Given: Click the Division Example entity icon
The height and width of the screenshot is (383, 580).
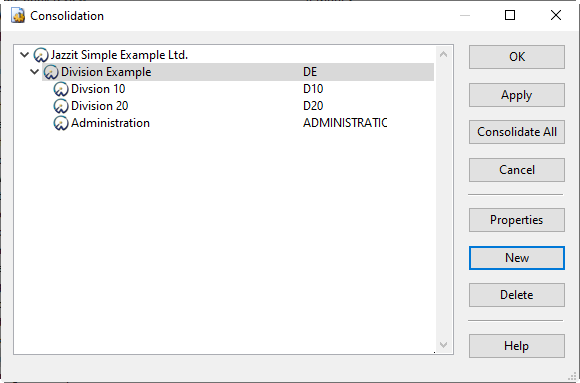Looking at the screenshot, I should (51, 72).
